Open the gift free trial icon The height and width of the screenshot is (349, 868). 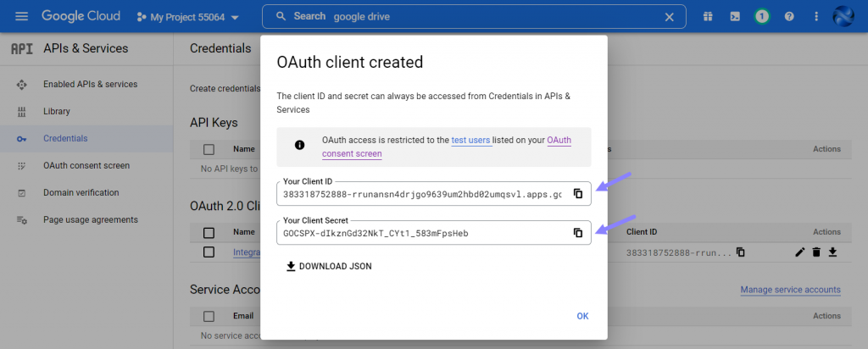coord(708,17)
